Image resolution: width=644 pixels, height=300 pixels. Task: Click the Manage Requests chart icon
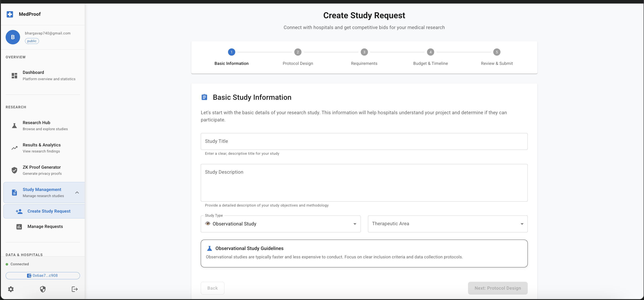tap(19, 227)
